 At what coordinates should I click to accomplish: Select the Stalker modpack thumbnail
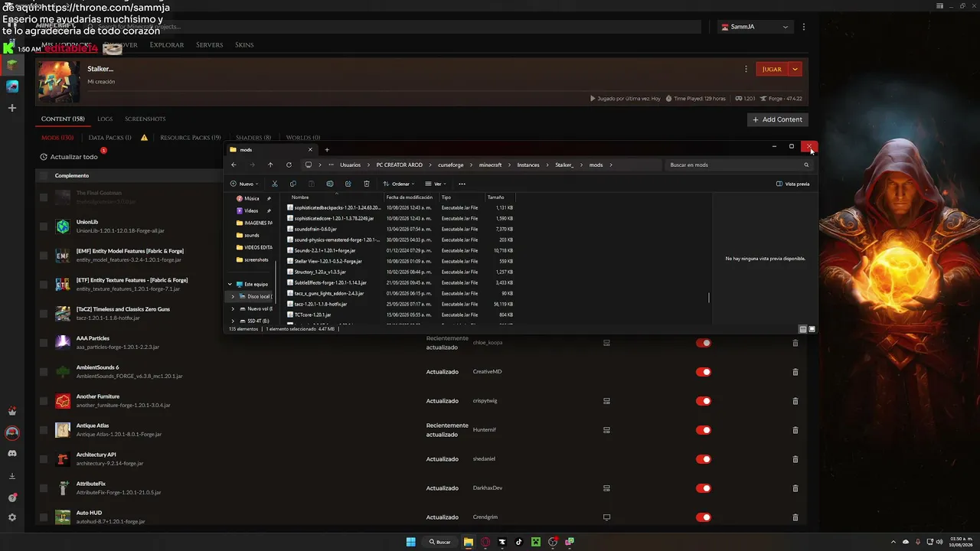tap(58, 81)
